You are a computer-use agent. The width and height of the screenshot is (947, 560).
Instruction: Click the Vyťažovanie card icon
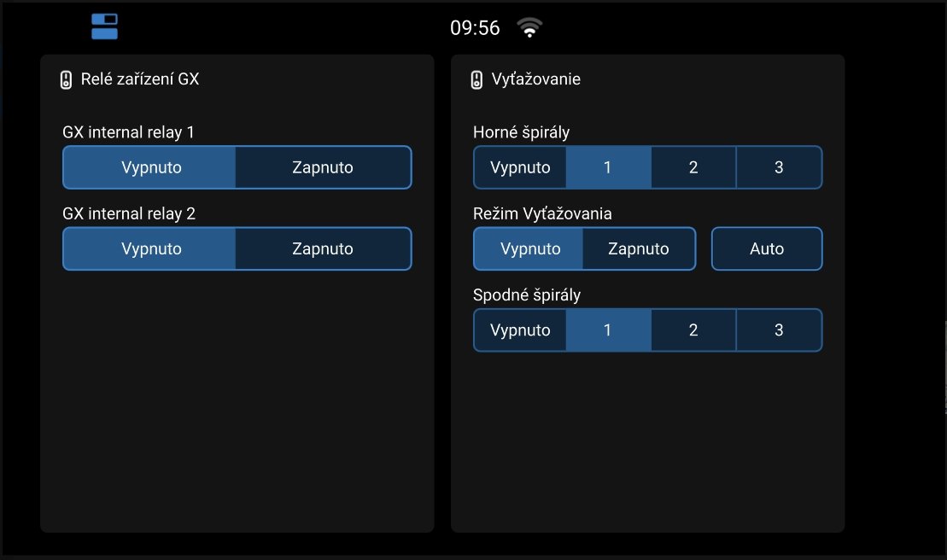[x=477, y=80]
